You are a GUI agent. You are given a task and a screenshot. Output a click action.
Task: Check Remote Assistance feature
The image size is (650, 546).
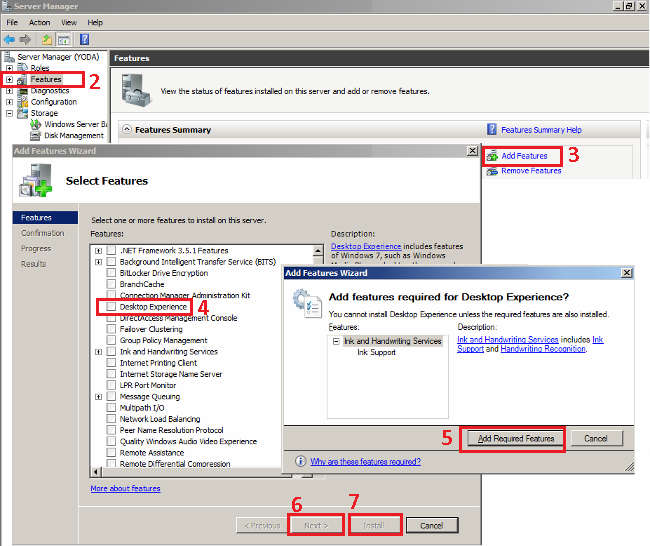click(x=111, y=452)
